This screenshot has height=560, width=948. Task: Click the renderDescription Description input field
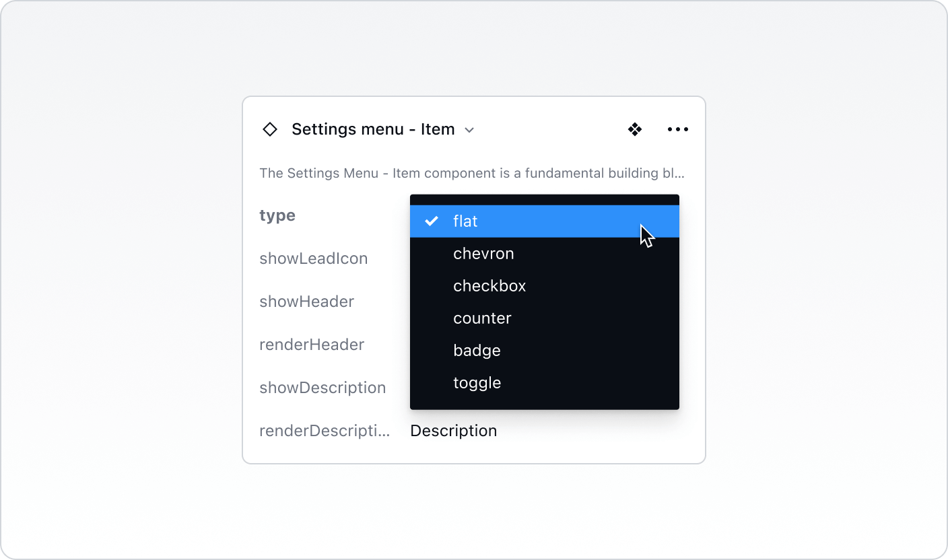[453, 430]
